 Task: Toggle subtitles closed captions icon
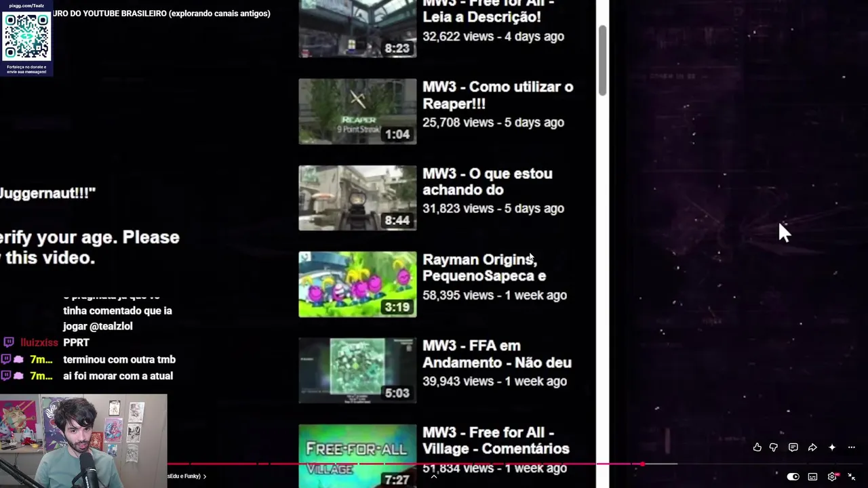click(812, 476)
